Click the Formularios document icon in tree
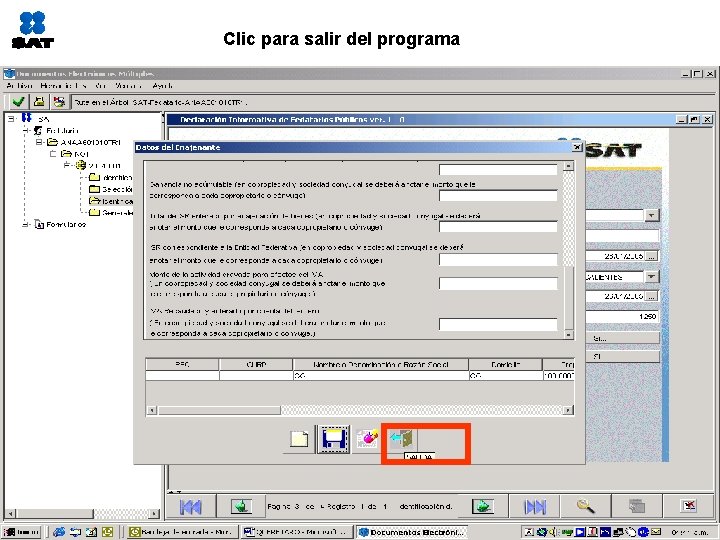This screenshot has width=720, height=540. pyautogui.click(x=39, y=225)
